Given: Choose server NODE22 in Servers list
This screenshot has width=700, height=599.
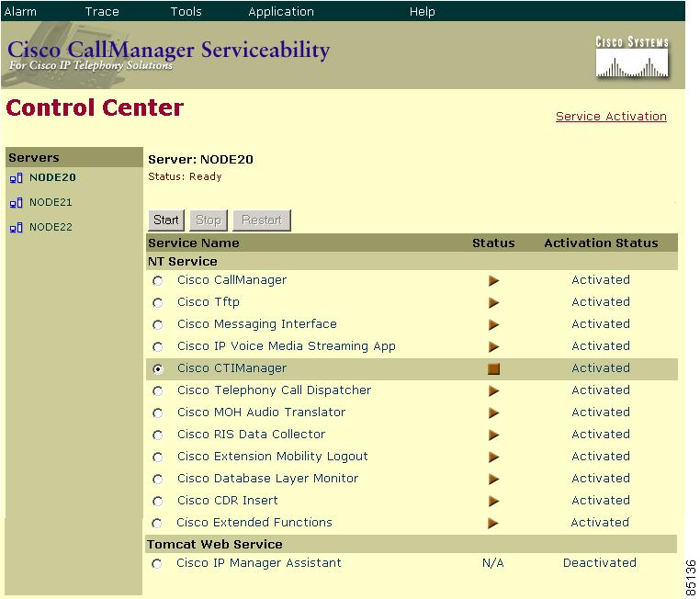Looking at the screenshot, I should (51, 227).
